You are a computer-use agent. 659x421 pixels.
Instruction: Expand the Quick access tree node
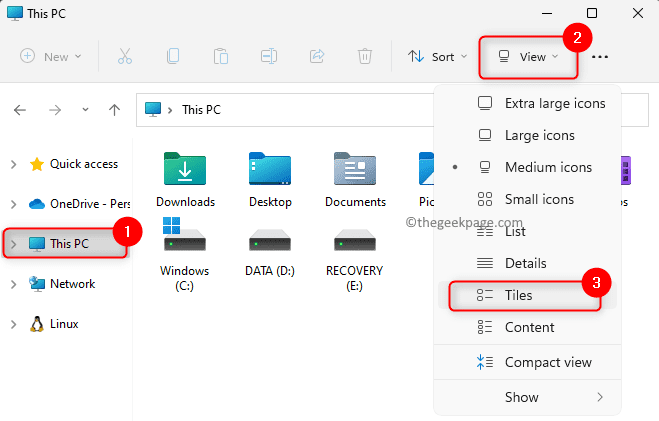pos(14,164)
